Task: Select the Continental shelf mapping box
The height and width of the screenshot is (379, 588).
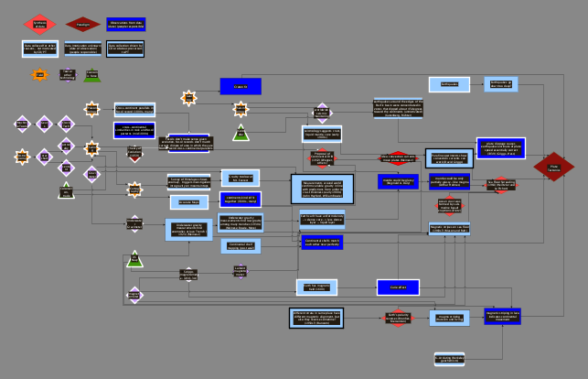Action: (241, 246)
